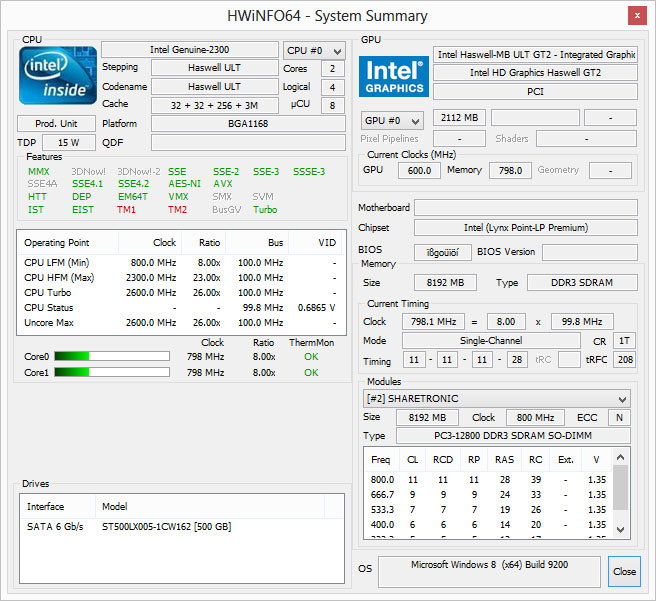The image size is (656, 601).
Task: Open the CPU #0 selector dropdown
Action: [x=314, y=51]
